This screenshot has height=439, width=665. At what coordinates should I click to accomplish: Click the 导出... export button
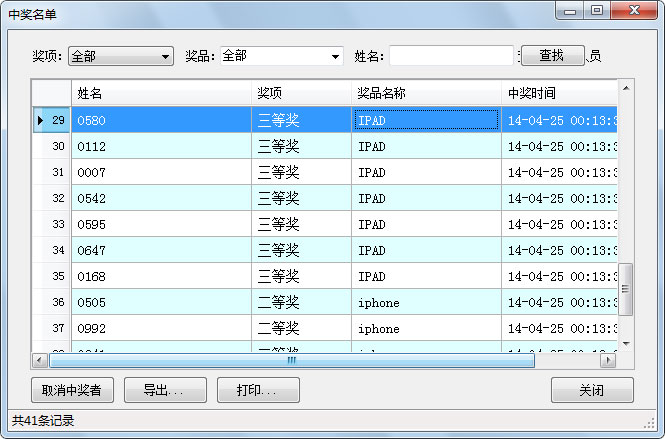(x=165, y=390)
